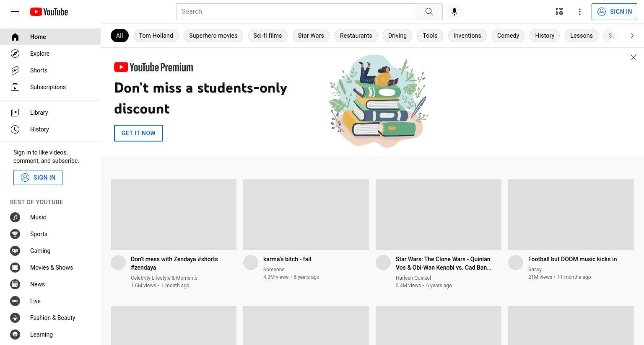Click the YouTube Premium logo in banner
The width and height of the screenshot is (644, 345).
point(153,67)
